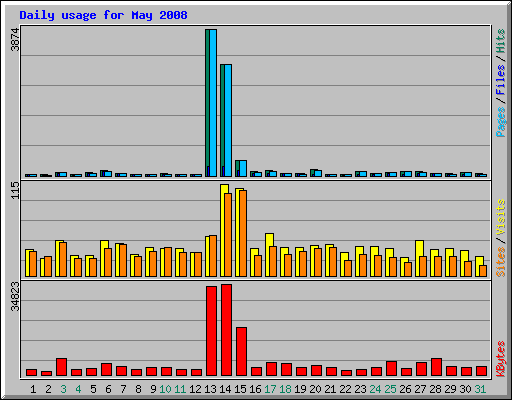This screenshot has height=400, width=512.
Task: Click day label 30 on the x-axis
Action: click(x=465, y=389)
